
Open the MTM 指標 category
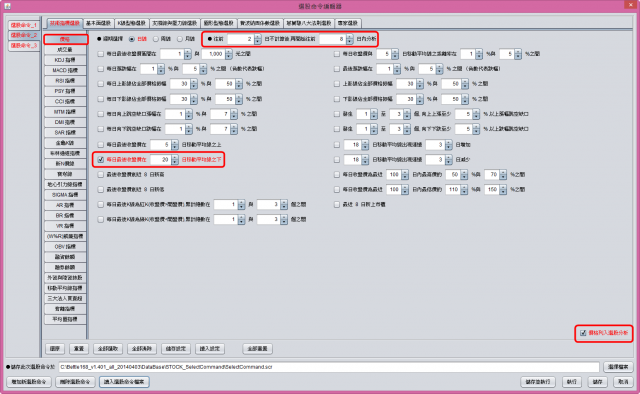coord(65,112)
